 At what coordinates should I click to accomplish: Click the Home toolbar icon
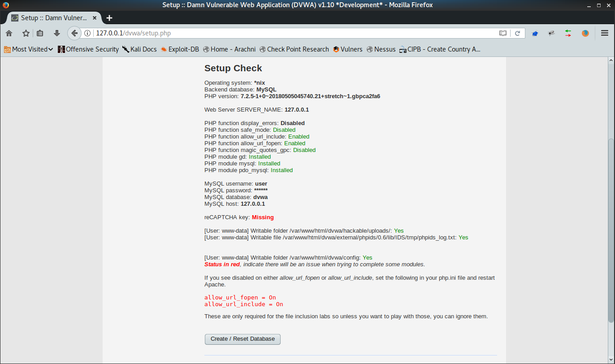(x=9, y=33)
